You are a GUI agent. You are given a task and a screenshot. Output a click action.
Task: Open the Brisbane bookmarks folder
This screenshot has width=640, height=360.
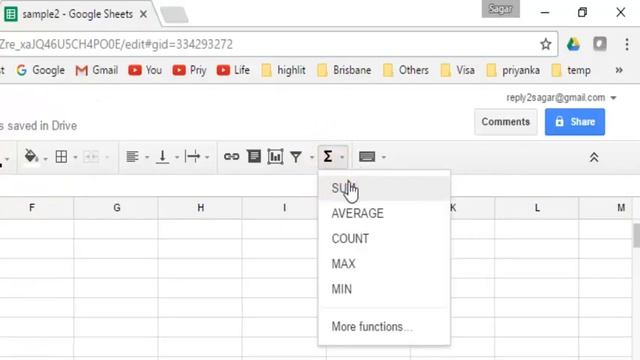coord(344,70)
